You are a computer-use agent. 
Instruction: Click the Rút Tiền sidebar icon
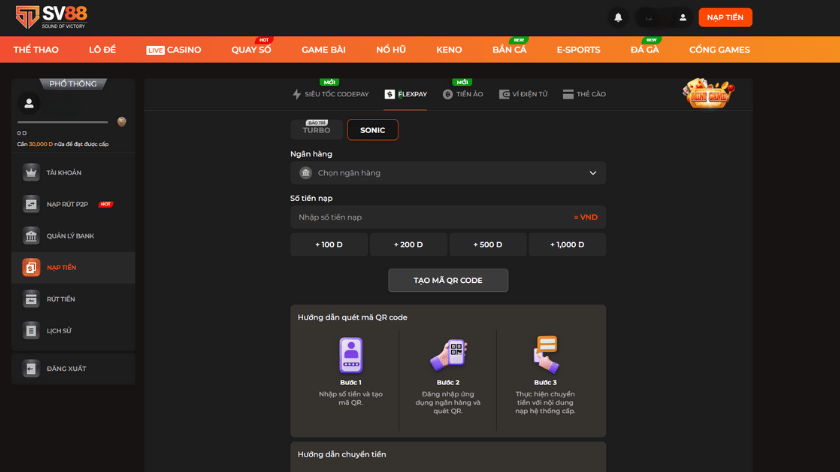click(x=31, y=299)
